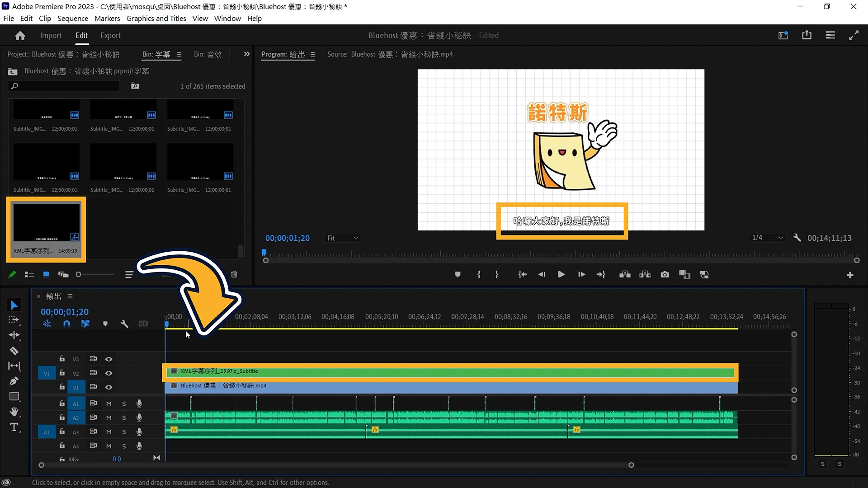Select the Ripple Edit tool
Screen dimensions: 868x488
point(14,335)
